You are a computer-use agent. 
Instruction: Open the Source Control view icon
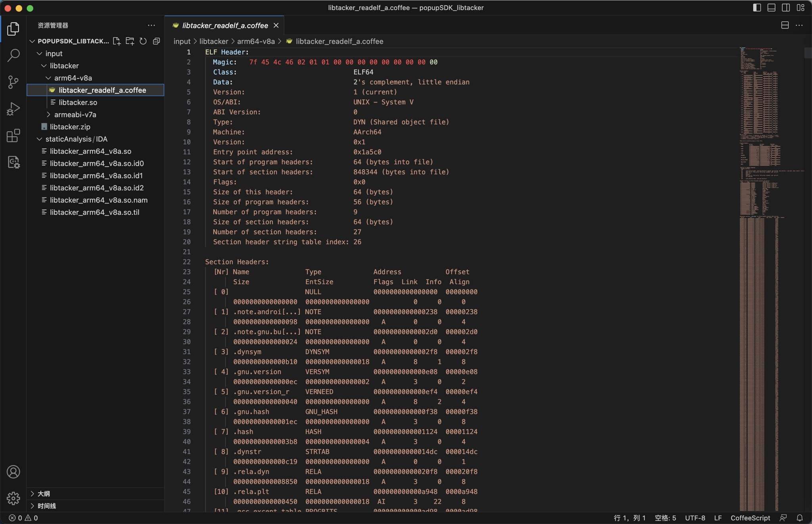click(13, 82)
